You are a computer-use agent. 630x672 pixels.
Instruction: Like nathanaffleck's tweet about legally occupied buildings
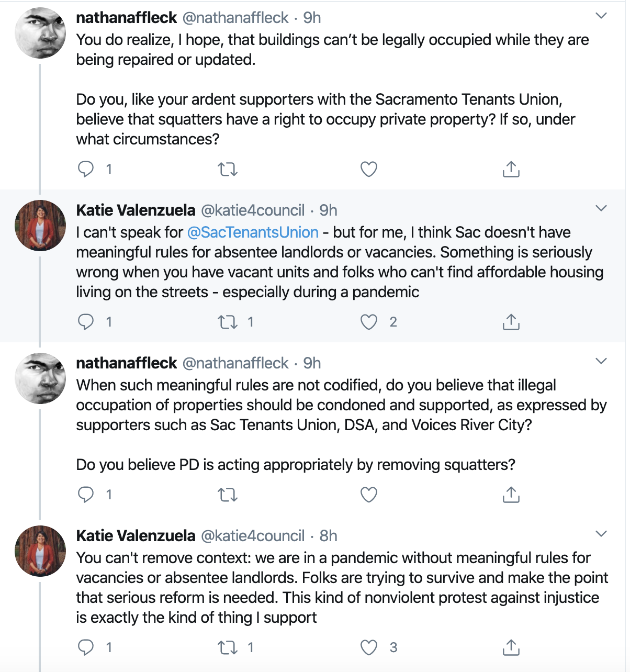(369, 169)
